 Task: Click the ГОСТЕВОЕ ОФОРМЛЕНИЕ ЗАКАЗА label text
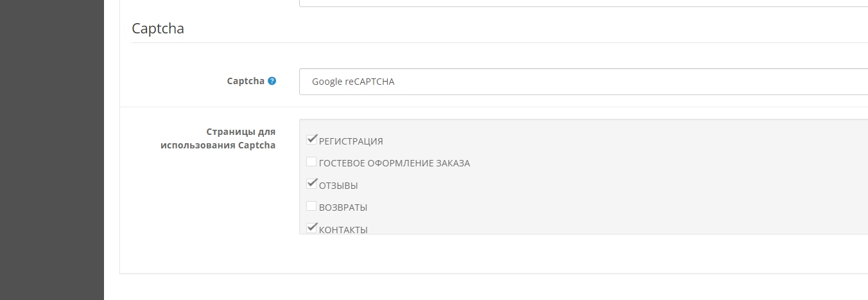pyautogui.click(x=394, y=163)
